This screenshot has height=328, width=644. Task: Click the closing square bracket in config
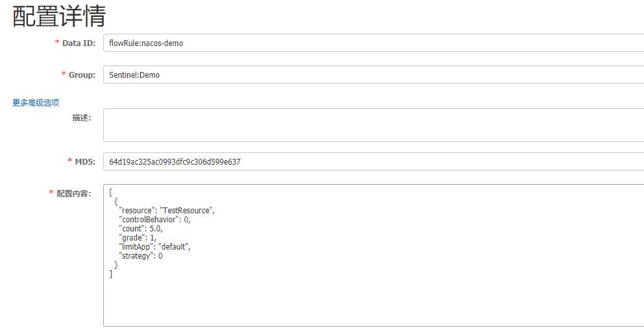tap(111, 274)
